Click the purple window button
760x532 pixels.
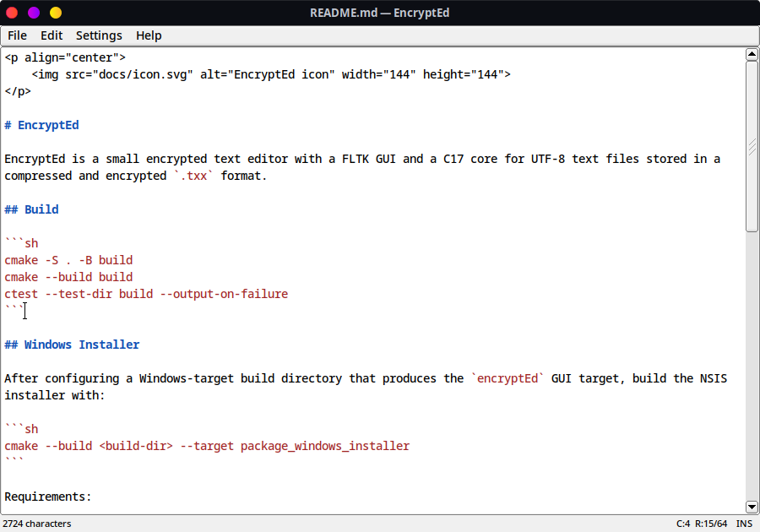tap(34, 13)
